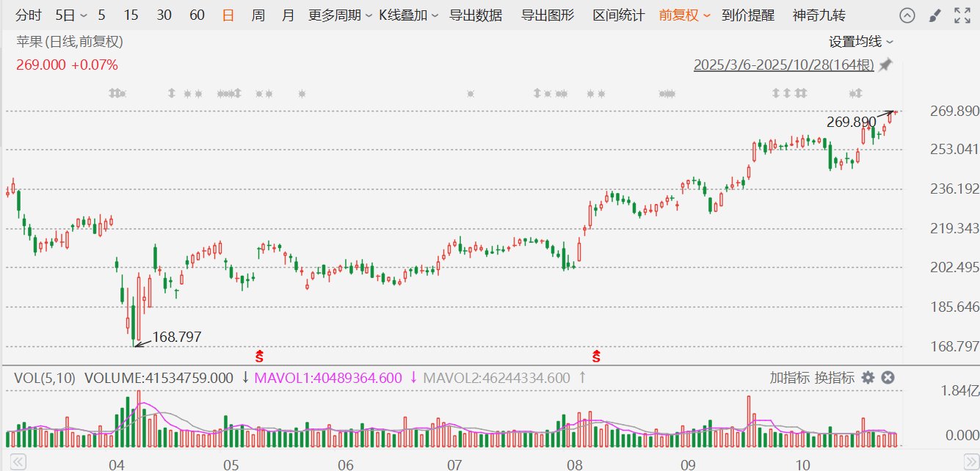Click the collapse-up circle arrow icon

click(907, 15)
